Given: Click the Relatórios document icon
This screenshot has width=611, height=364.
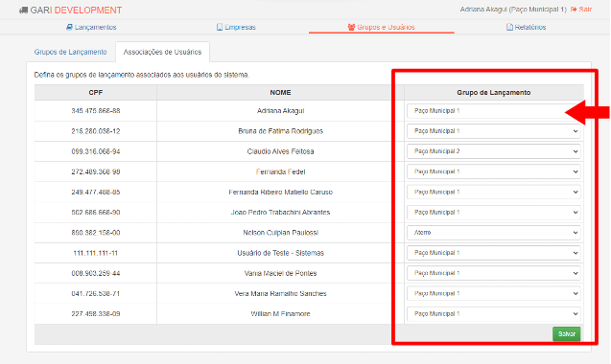Looking at the screenshot, I should 509,27.
